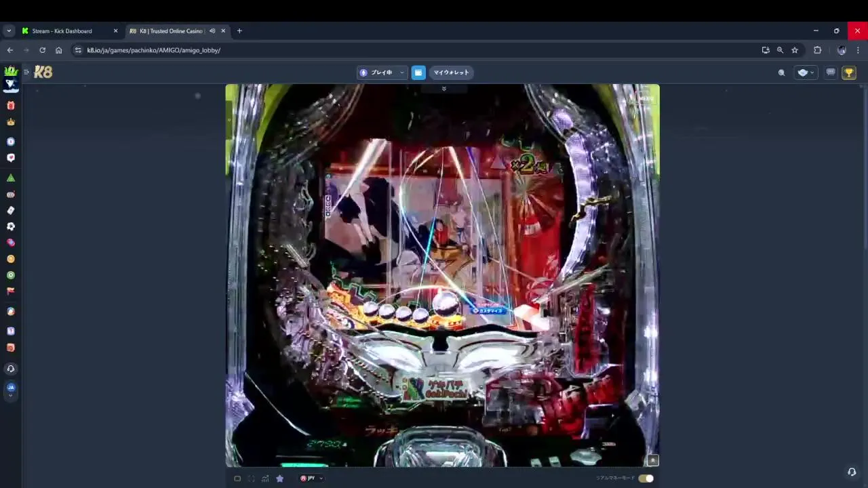This screenshot has width=868, height=488.
Task: Bookmark this page with the star icon
Action: coord(795,50)
